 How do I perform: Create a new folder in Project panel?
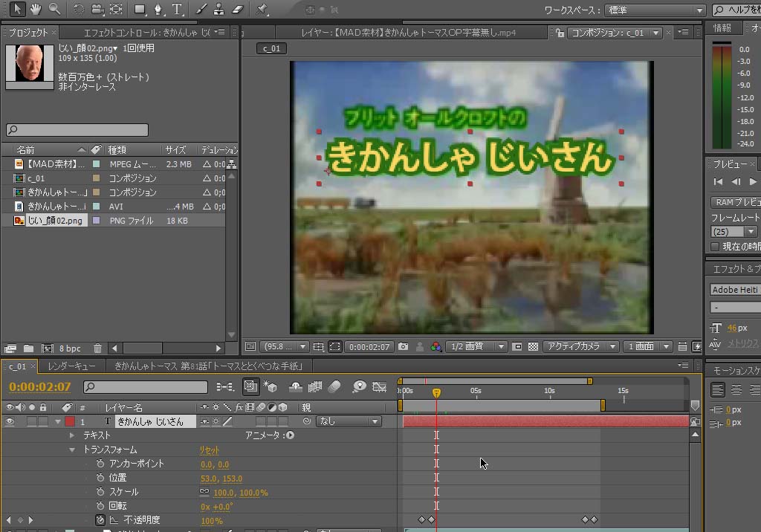point(29,348)
